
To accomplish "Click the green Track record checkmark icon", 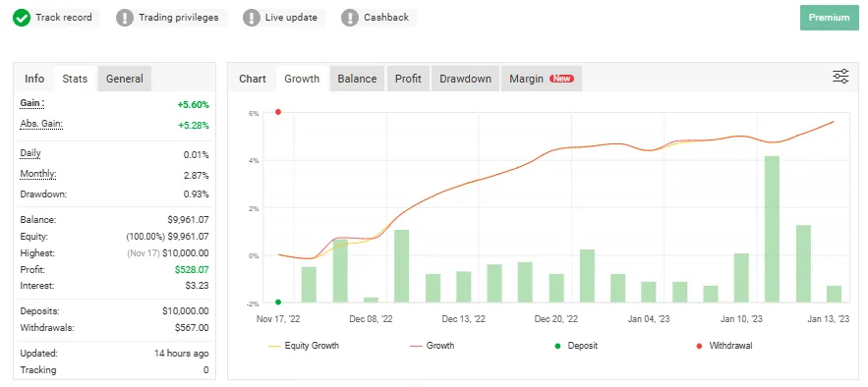I will (x=23, y=18).
